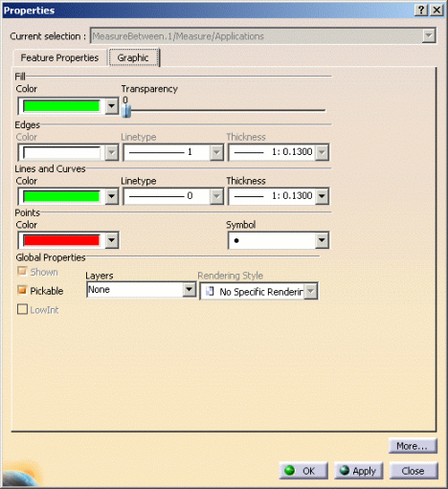Click the green Lines and Curves color swatch

click(61, 196)
